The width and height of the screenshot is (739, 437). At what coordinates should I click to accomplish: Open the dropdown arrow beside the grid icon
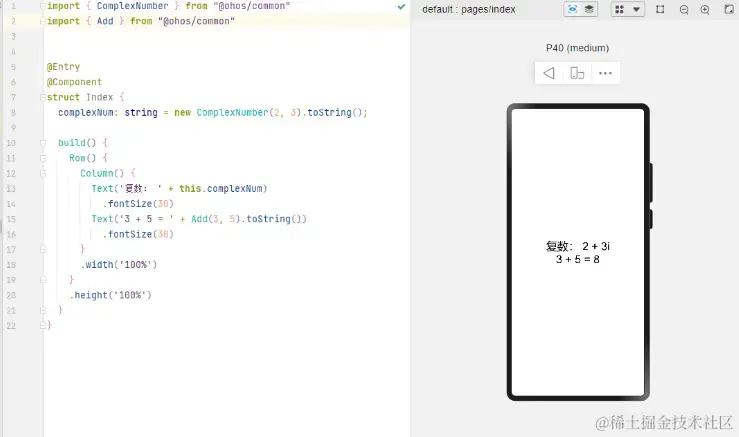(x=636, y=9)
